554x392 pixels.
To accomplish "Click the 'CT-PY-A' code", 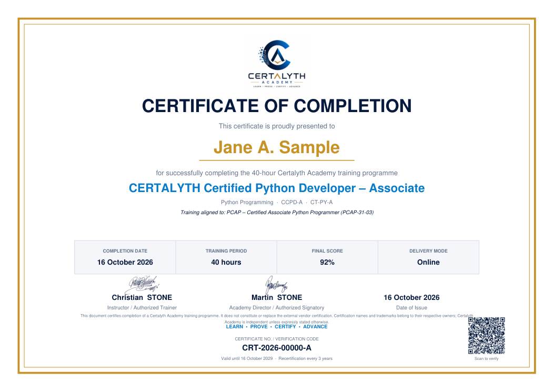I will point(321,202).
